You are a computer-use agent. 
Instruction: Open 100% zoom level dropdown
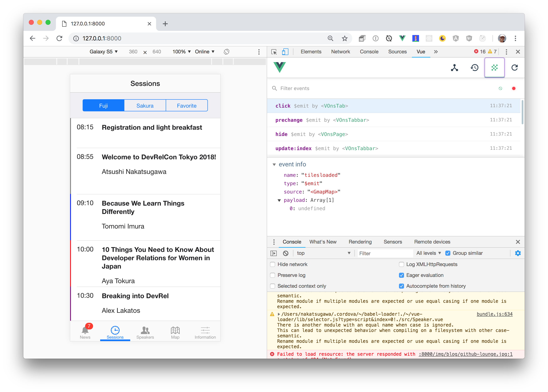(182, 52)
